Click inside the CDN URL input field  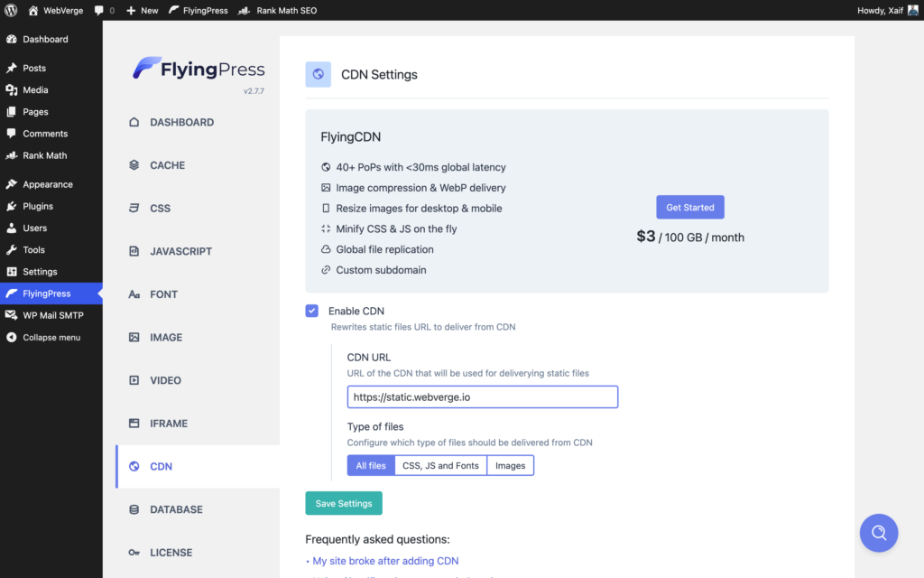[482, 396]
